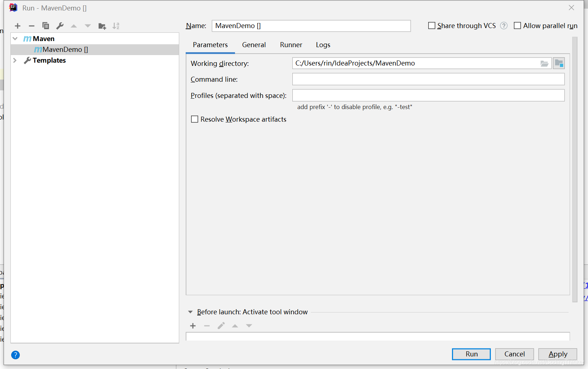The height and width of the screenshot is (369, 588).
Task: Select Maven project for working directory
Action: click(559, 63)
